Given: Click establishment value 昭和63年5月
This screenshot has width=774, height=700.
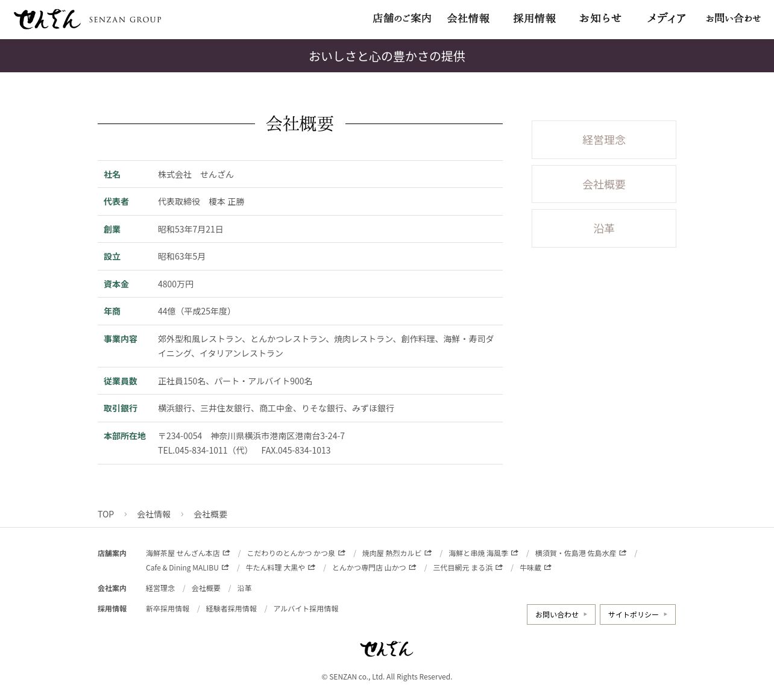Looking at the screenshot, I should (181, 256).
